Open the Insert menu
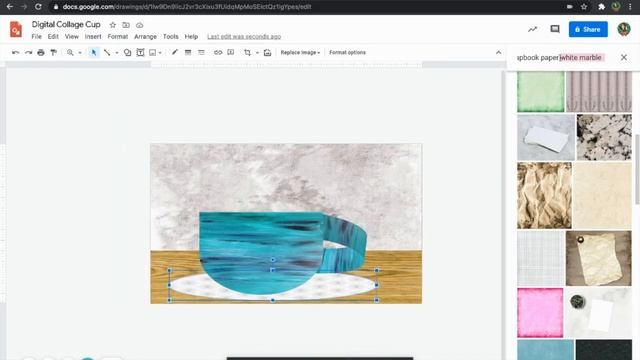 pos(93,37)
